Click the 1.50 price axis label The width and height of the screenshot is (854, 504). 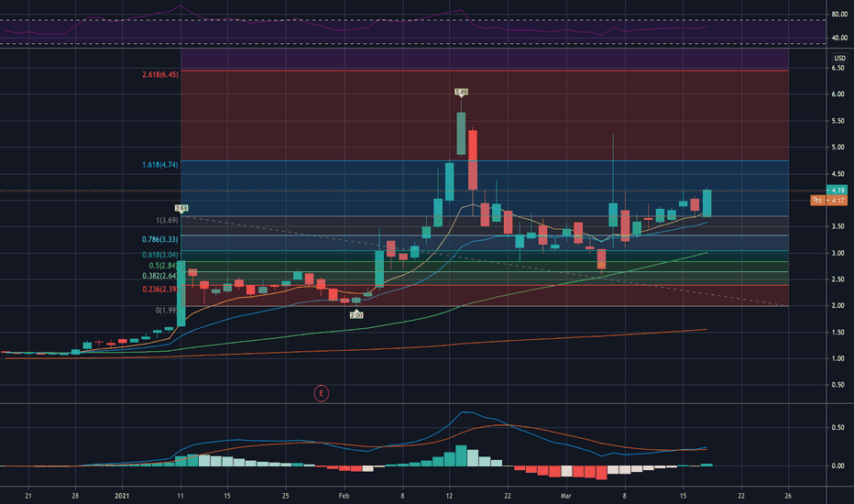coord(838,332)
